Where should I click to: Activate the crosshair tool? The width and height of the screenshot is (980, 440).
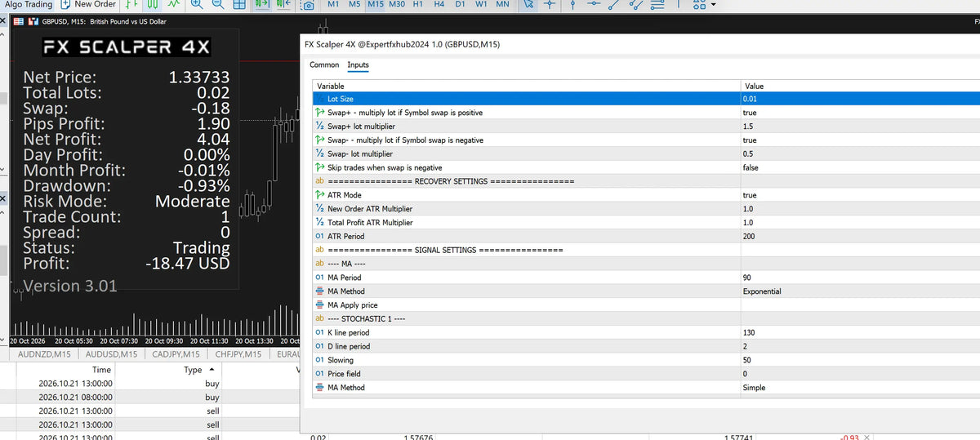549,5
